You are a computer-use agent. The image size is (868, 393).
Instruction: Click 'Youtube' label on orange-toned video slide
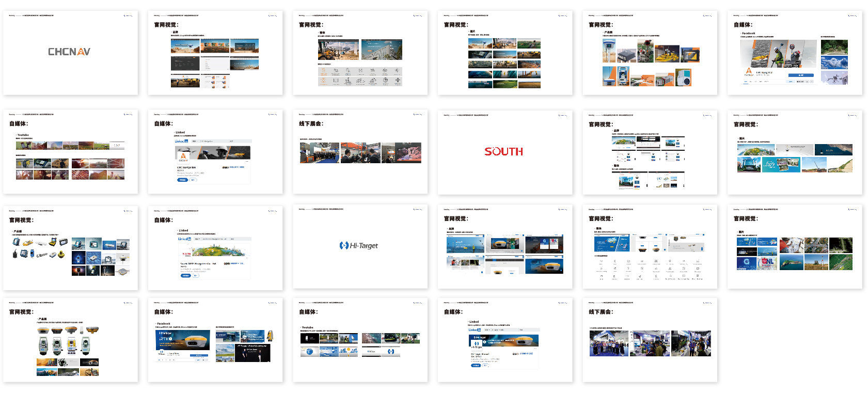click(23, 135)
